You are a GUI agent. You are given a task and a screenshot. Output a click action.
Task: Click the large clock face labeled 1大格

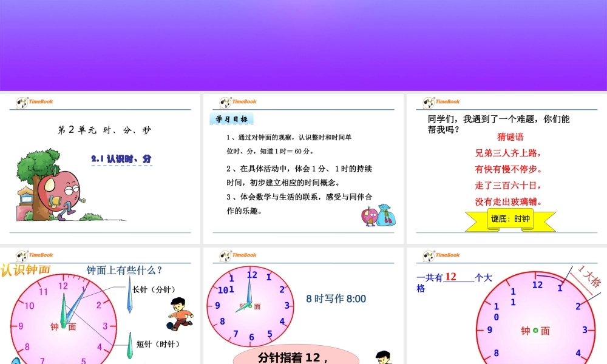(x=535, y=318)
